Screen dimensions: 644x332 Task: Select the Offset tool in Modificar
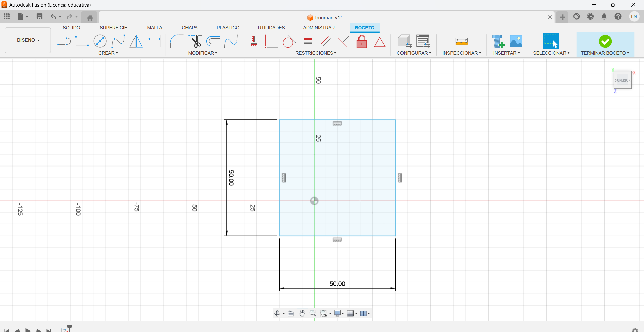coord(213,41)
